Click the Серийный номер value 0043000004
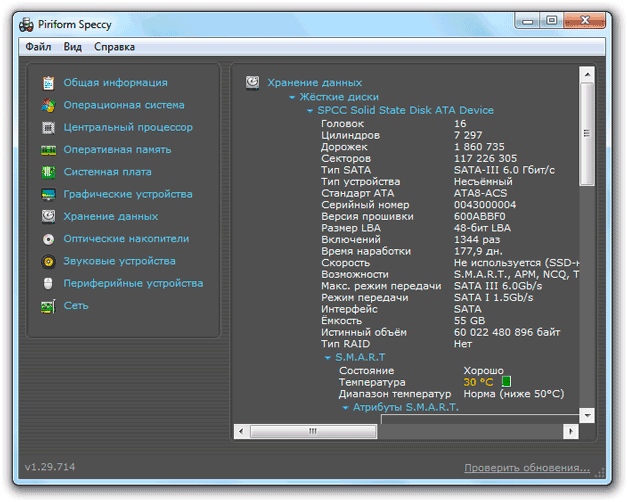 (485, 205)
